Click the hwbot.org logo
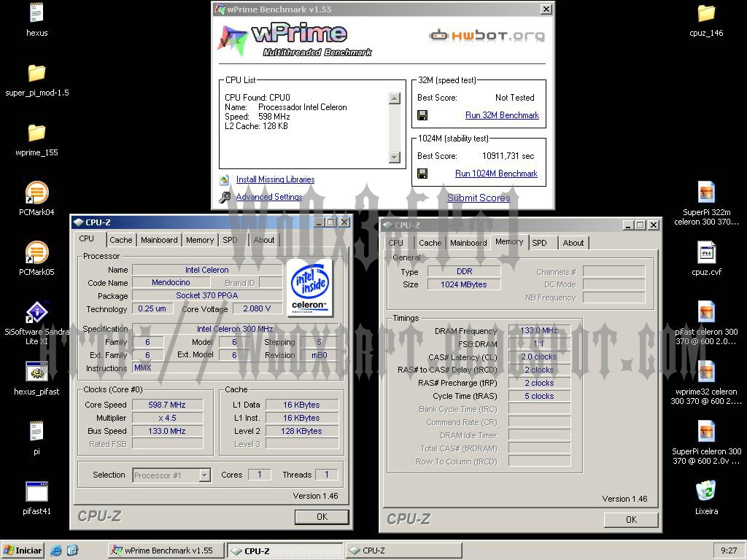The height and width of the screenshot is (560, 747). click(487, 36)
